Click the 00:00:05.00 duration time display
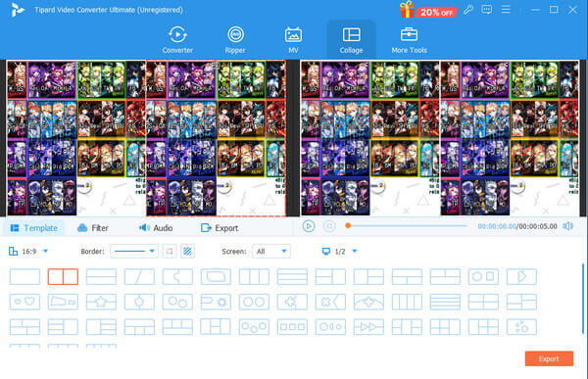 [x=538, y=226]
